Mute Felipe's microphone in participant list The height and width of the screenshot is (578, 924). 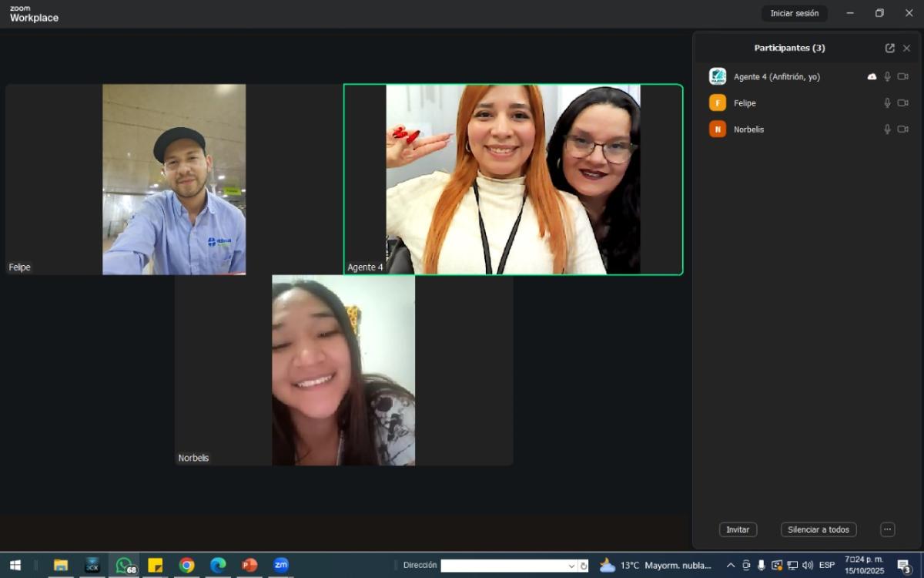pos(887,103)
